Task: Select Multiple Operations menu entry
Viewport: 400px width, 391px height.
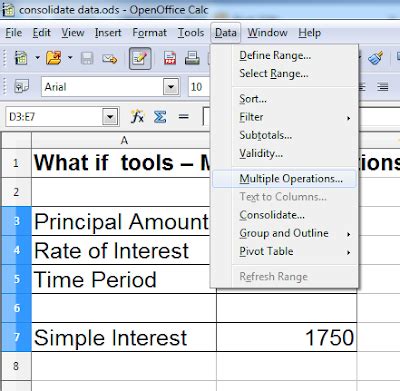Action: pos(284,179)
